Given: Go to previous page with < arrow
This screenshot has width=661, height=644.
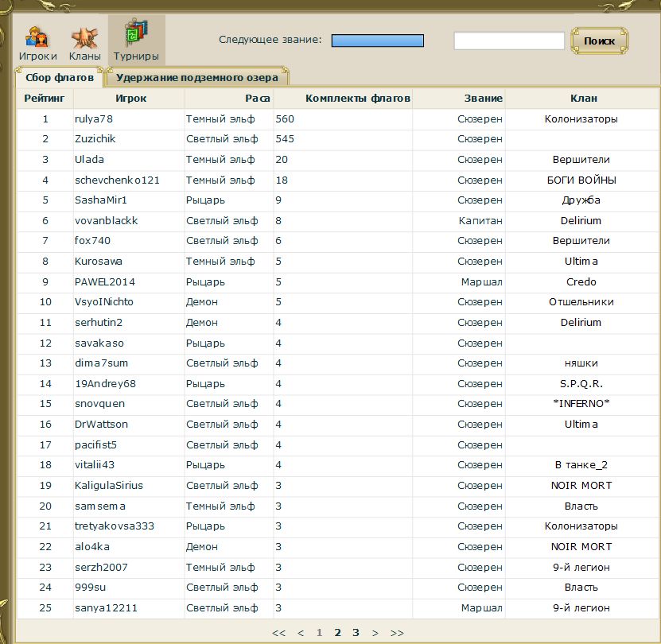Looking at the screenshot, I should coord(301,633).
